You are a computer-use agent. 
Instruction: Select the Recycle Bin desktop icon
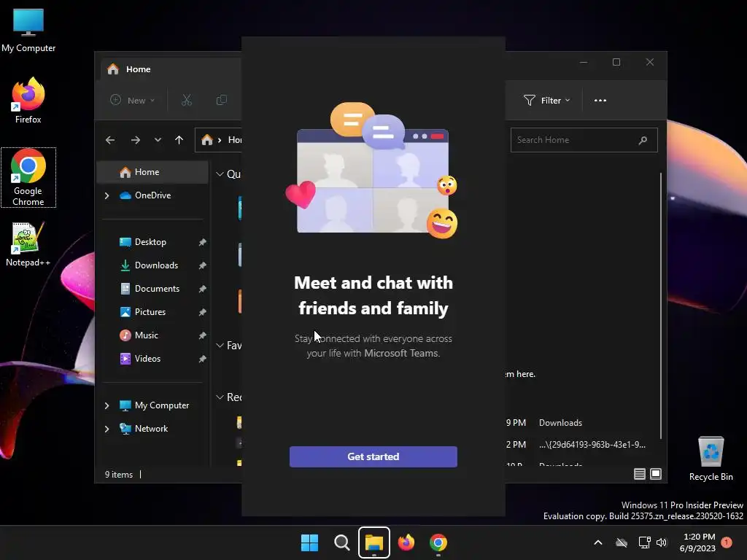coord(711,458)
